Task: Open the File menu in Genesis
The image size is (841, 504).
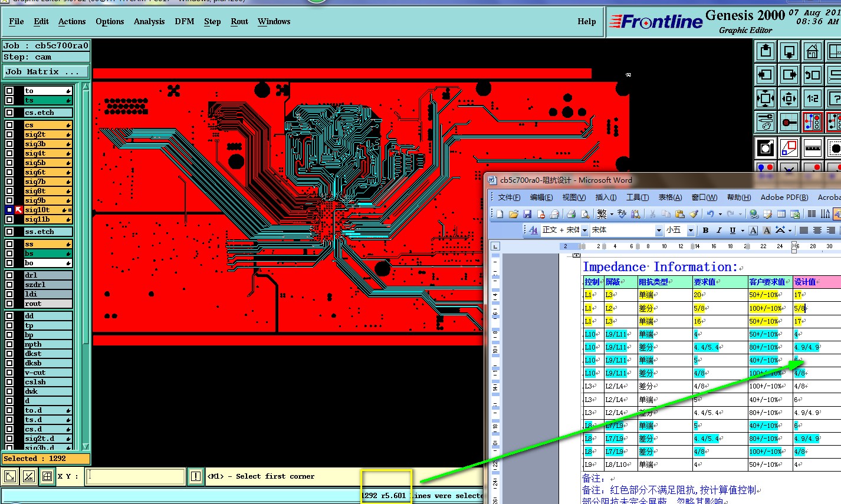Action: coord(17,21)
